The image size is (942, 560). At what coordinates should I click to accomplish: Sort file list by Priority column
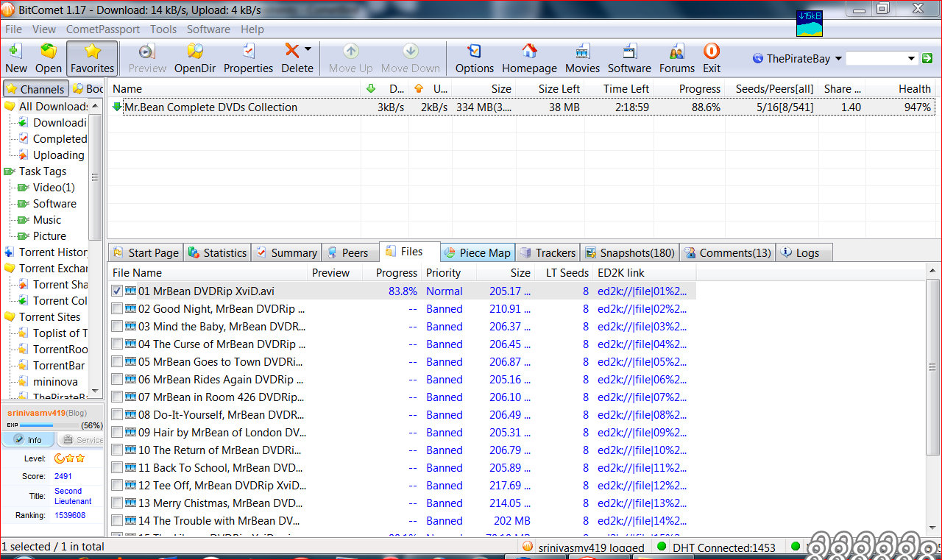(450, 272)
